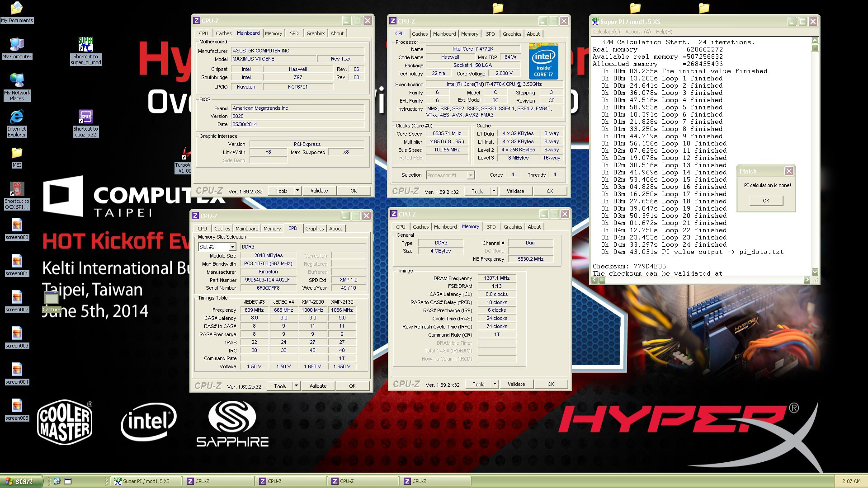The width and height of the screenshot is (868, 488).
Task: Click OK in PI calculation done dialog
Action: coord(765,201)
